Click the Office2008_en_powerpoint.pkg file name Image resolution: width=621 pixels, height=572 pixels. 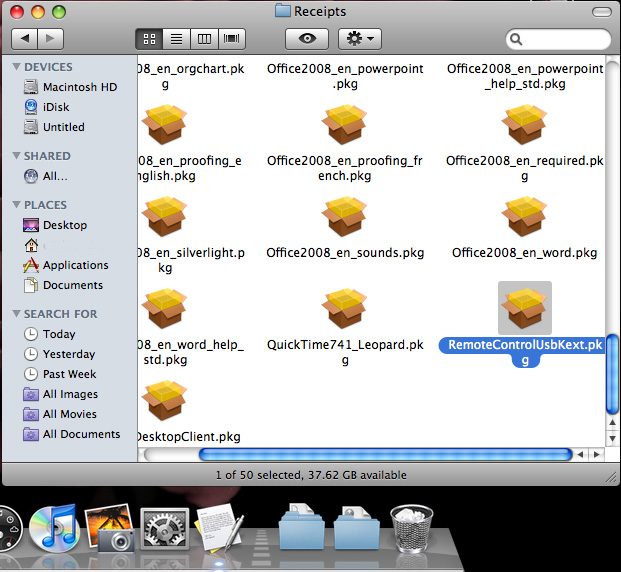click(x=345, y=76)
